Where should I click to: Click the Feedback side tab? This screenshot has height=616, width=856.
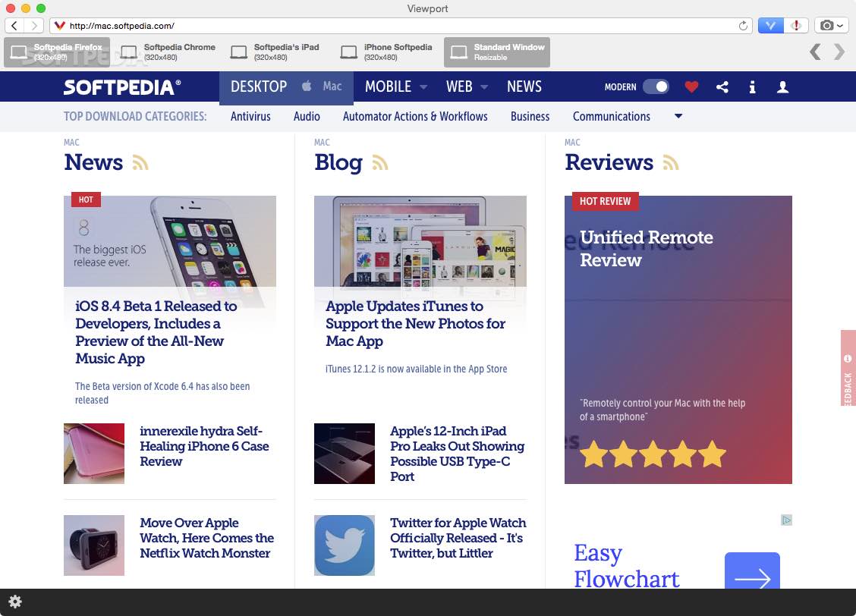click(x=848, y=368)
